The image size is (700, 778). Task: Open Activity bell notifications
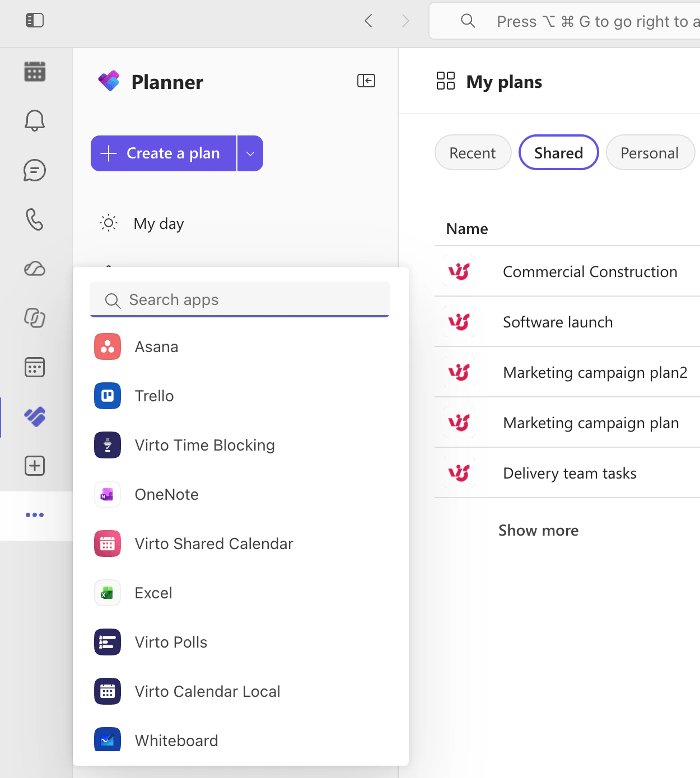(x=35, y=120)
